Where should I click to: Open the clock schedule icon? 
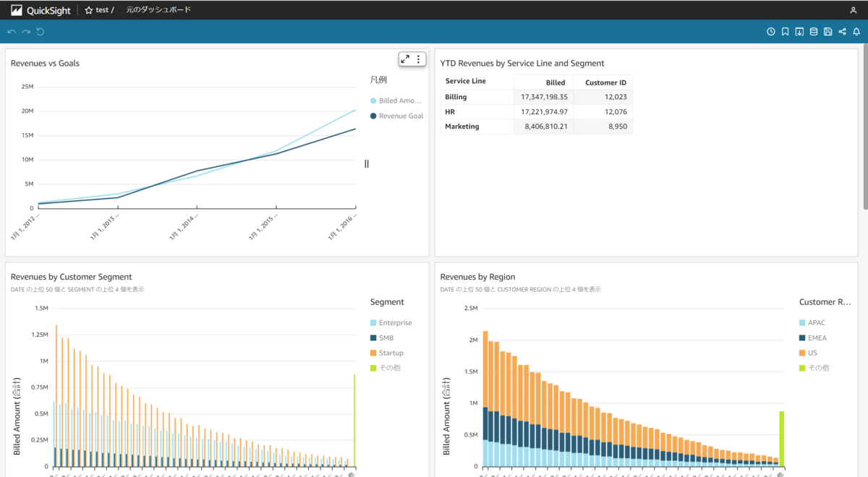771,32
